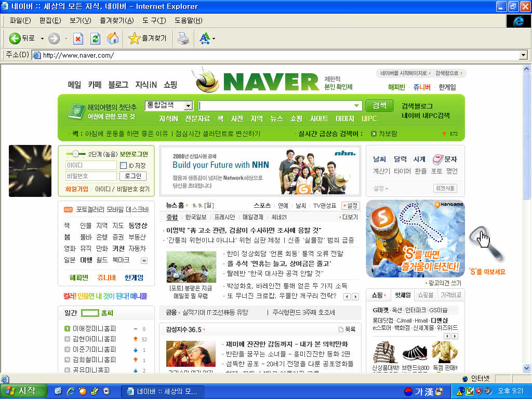532x399 pixels.
Task: Open the 통합검색 search type dropdown
Action: (188, 106)
